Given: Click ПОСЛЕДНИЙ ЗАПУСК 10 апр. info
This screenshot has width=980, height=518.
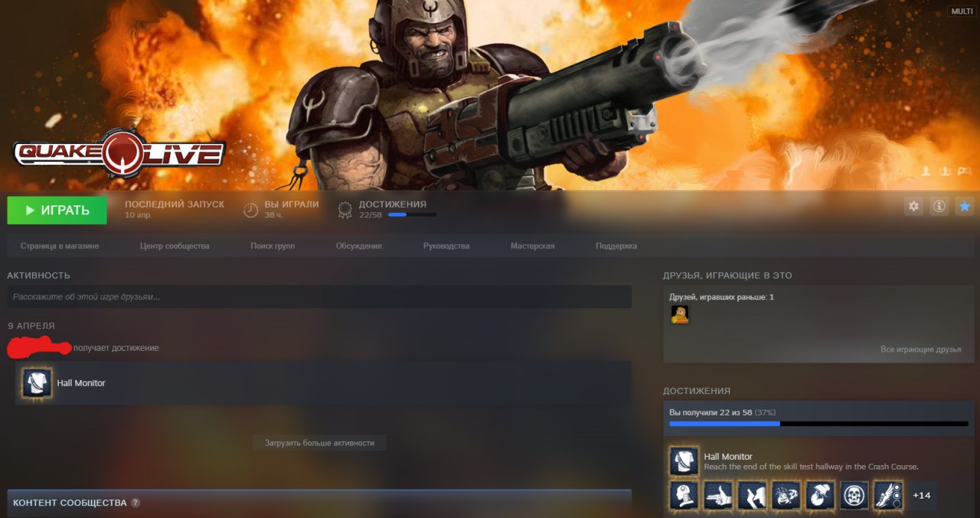Looking at the screenshot, I should click(x=175, y=210).
